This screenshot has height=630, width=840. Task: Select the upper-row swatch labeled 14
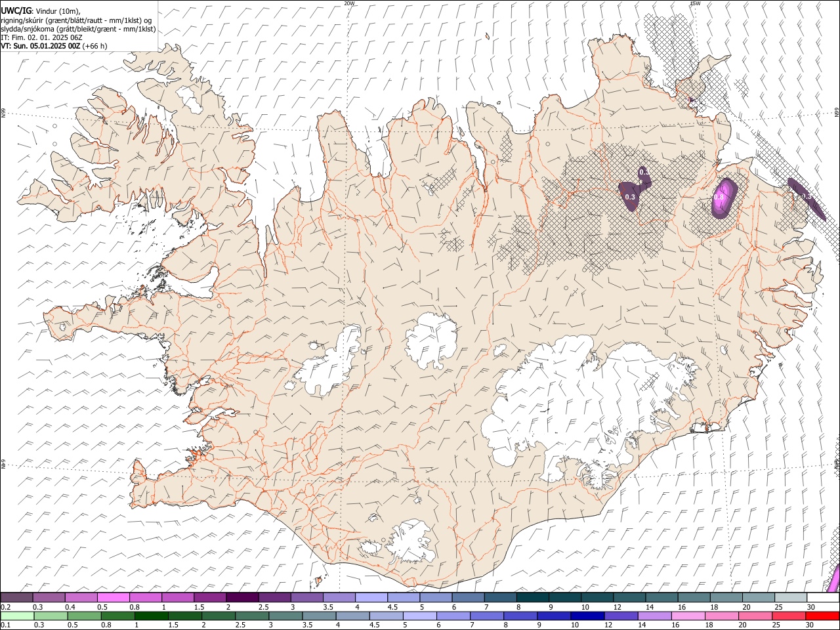click(x=661, y=598)
